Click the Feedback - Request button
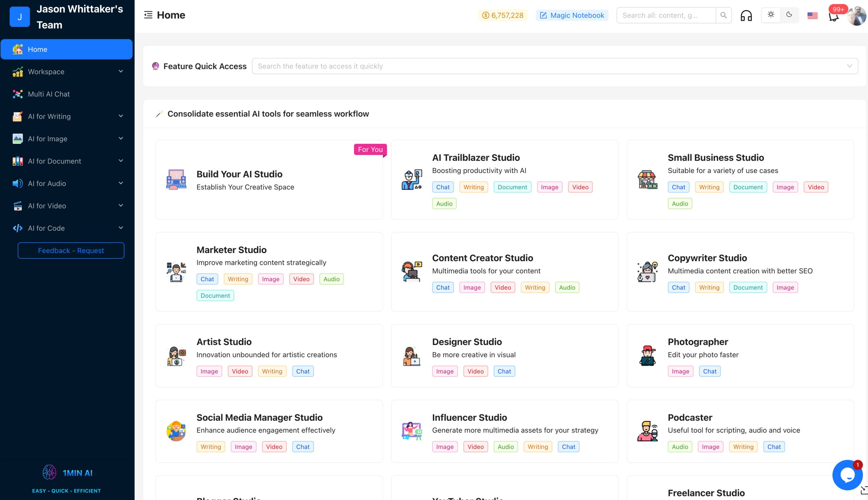 pos(71,250)
